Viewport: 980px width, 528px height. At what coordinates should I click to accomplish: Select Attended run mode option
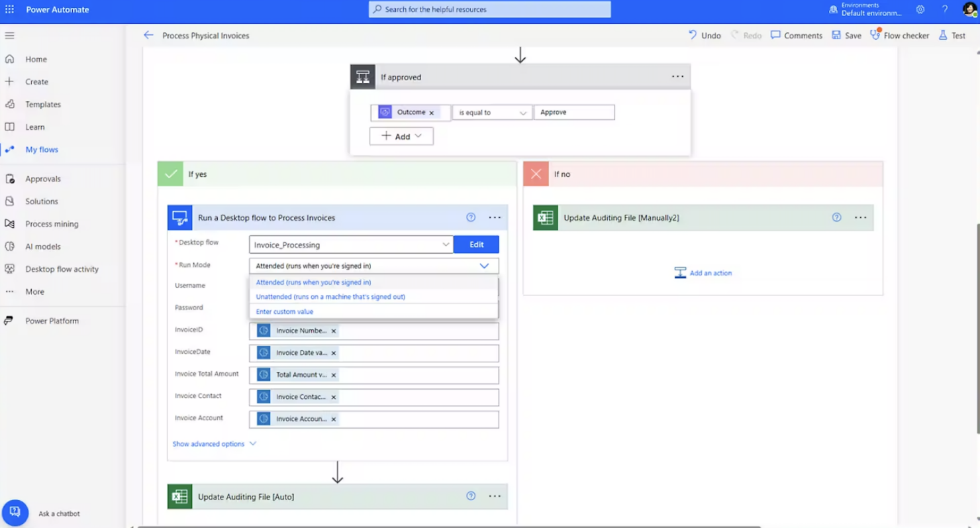(x=374, y=282)
